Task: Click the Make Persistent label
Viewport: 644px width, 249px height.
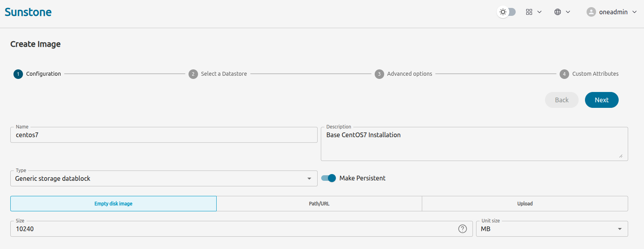Action: click(x=362, y=178)
